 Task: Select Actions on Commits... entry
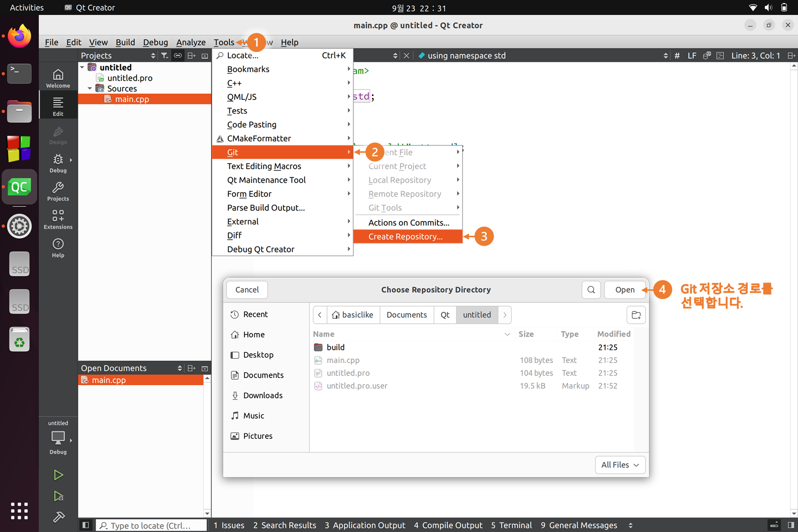tap(408, 223)
